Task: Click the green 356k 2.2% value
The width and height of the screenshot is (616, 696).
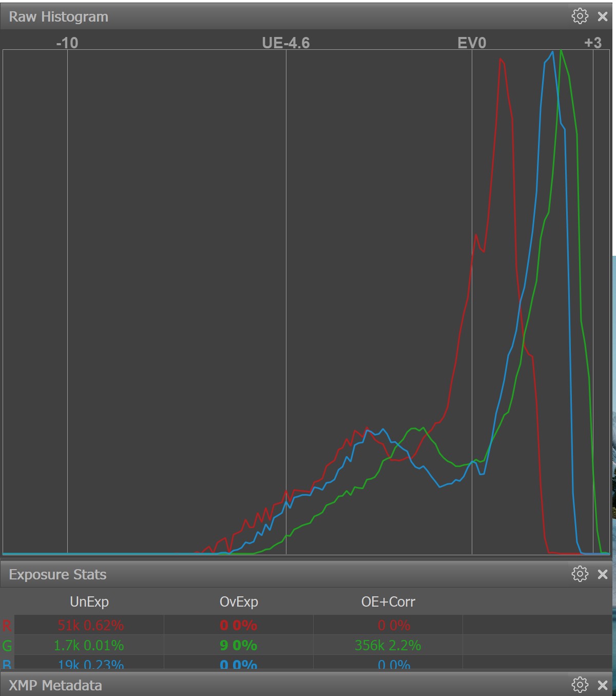Action: point(388,646)
